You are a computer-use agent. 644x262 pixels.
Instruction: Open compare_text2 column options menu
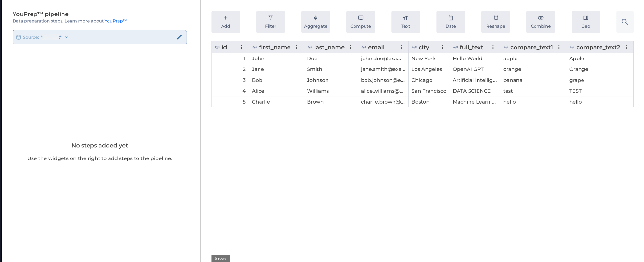pyautogui.click(x=626, y=47)
